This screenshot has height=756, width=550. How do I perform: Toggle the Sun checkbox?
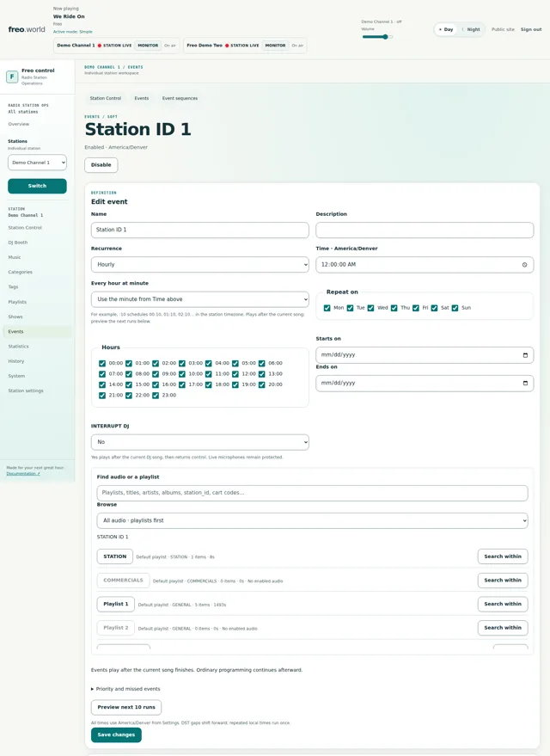(x=455, y=308)
